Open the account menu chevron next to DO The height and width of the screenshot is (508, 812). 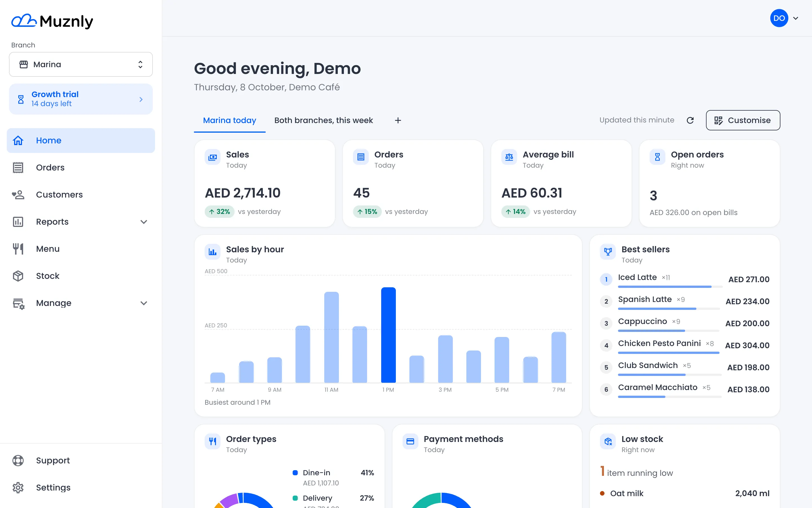(796, 18)
